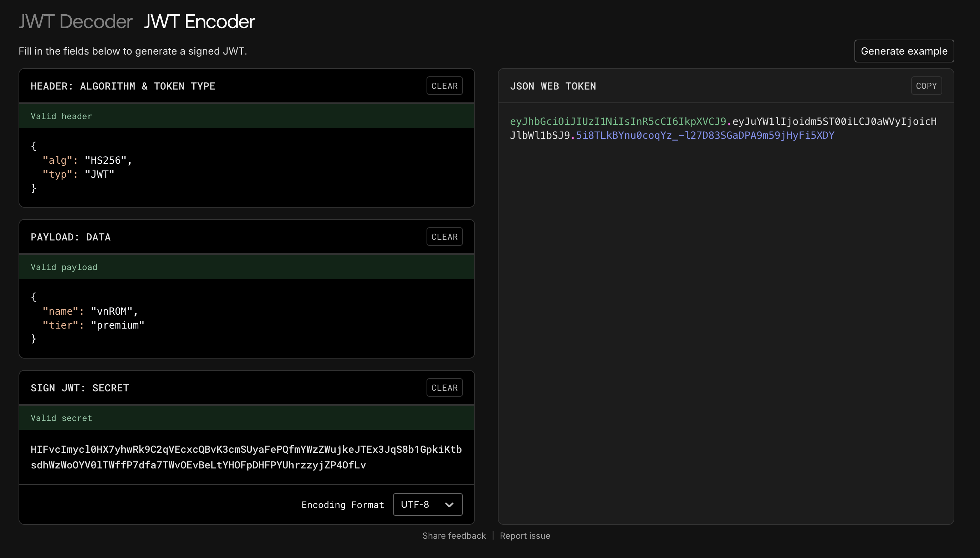Click the generated token text
Image resolution: width=980 pixels, height=558 pixels.
coord(723,128)
